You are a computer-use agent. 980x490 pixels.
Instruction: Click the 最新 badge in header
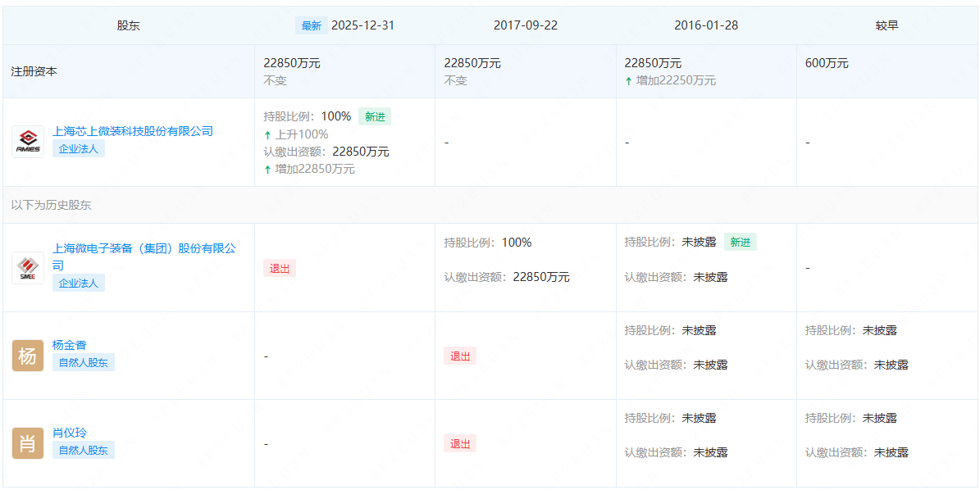click(312, 25)
